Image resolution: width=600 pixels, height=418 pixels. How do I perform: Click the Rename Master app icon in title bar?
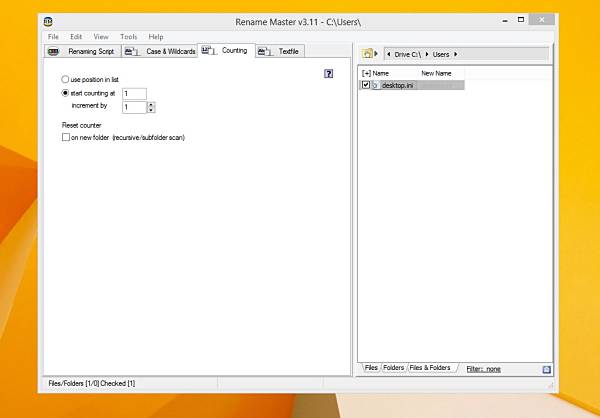tap(48, 22)
